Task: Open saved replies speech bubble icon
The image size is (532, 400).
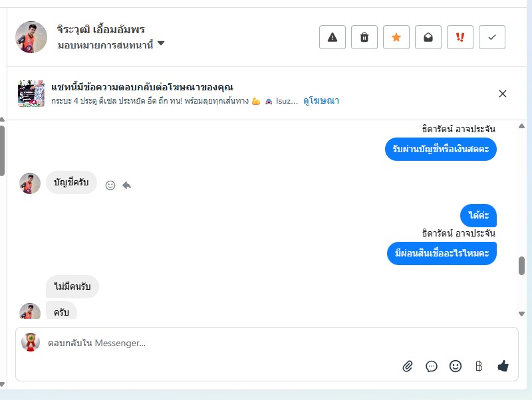Action: point(432,366)
